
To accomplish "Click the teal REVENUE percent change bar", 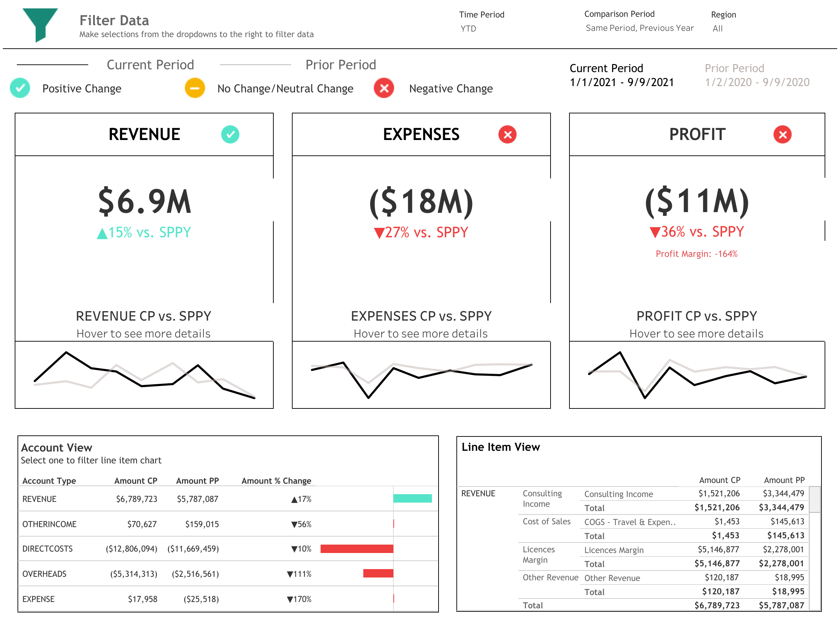I will 412,498.
